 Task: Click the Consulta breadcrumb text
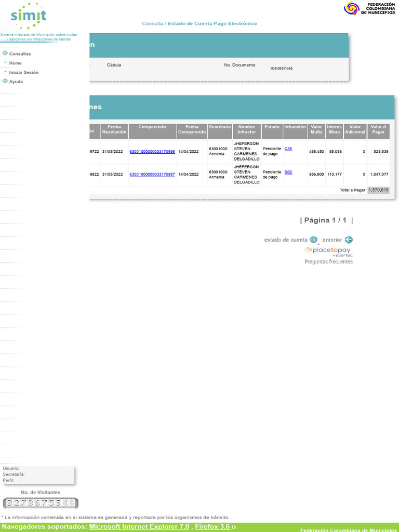[x=152, y=23]
